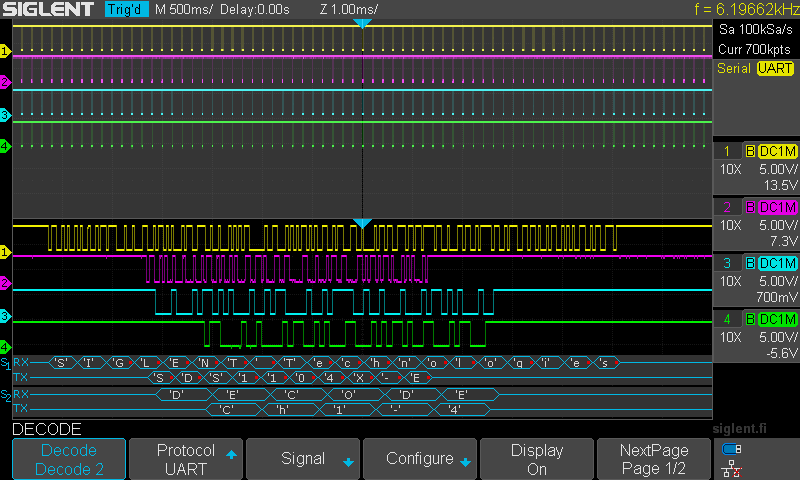
Task: Click channel 2 ground marker in zoom view
Action: click(x=5, y=284)
